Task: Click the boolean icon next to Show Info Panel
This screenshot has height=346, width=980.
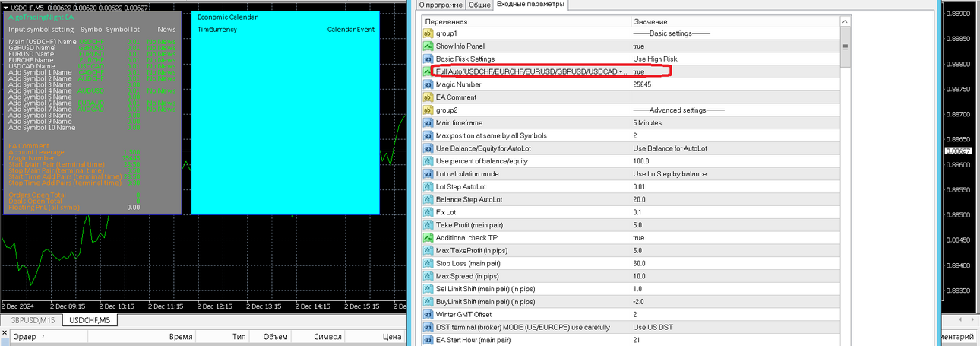Action: pos(428,46)
